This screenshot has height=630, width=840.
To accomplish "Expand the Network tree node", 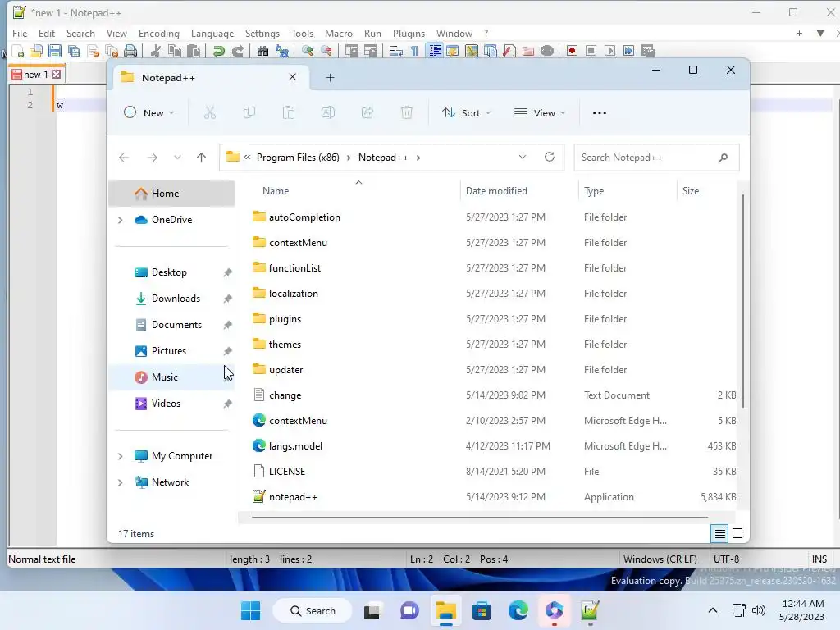I will click(121, 482).
